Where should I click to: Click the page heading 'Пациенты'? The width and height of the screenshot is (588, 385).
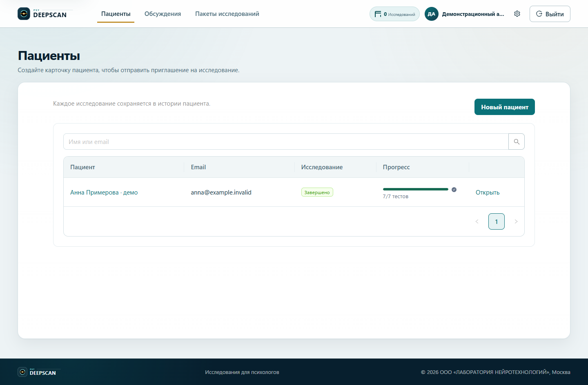click(49, 56)
